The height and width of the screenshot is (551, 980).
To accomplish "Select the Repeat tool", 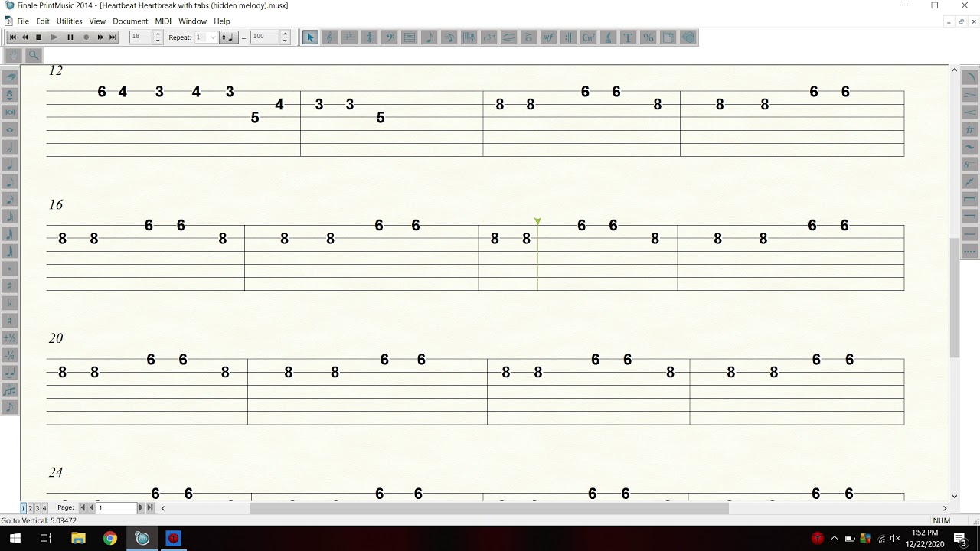I will tap(569, 37).
